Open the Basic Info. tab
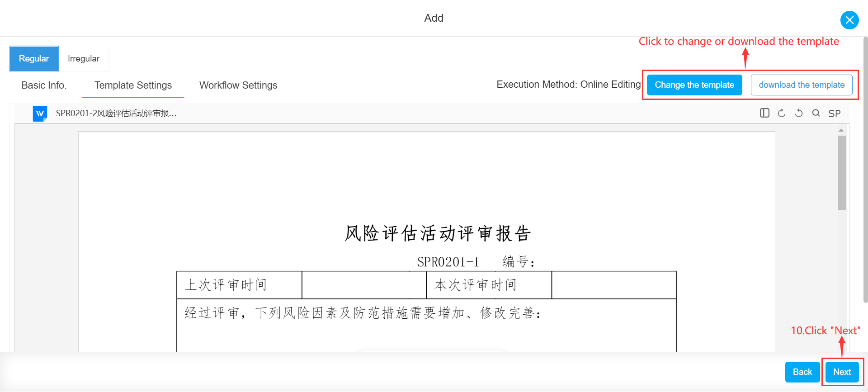 (44, 85)
